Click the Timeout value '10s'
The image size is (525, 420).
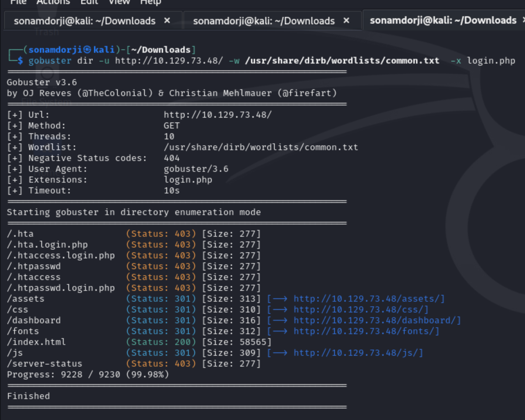[172, 191]
